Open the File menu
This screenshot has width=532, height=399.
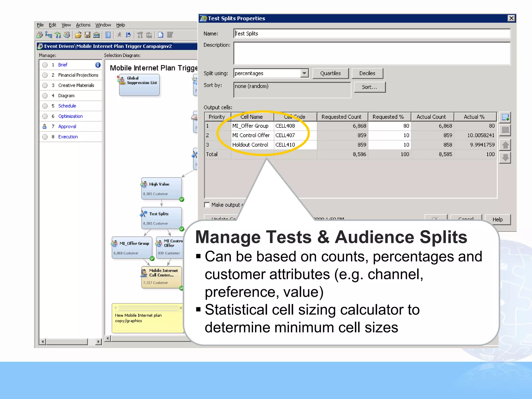(40, 25)
